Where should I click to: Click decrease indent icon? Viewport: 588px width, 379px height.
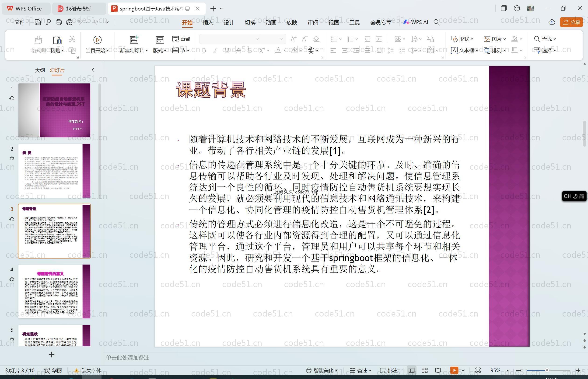click(367, 39)
